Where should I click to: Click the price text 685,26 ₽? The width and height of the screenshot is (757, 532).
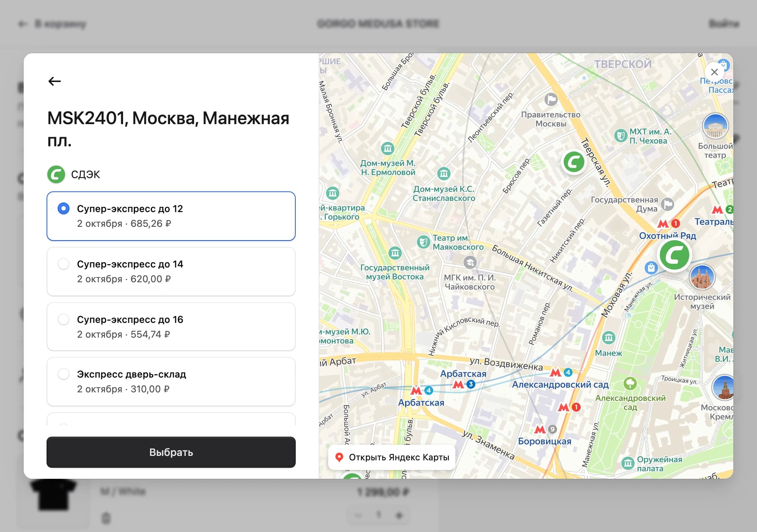point(151,224)
